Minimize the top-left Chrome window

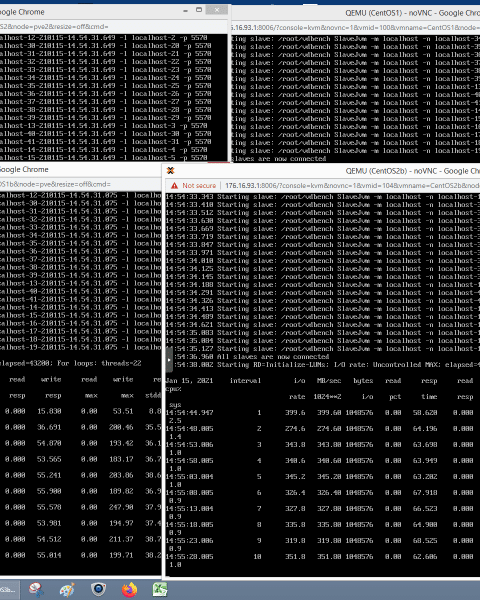pyautogui.click(x=185, y=10)
